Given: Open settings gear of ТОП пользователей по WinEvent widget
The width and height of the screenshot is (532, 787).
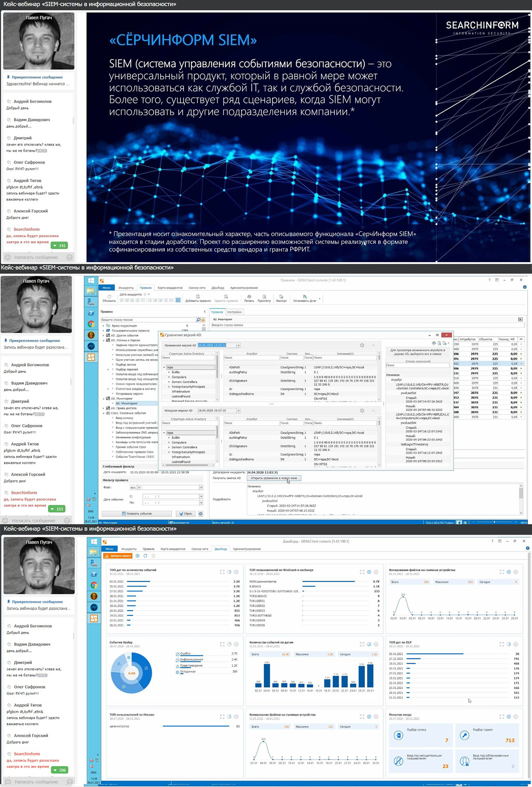Looking at the screenshot, I should tap(376, 572).
